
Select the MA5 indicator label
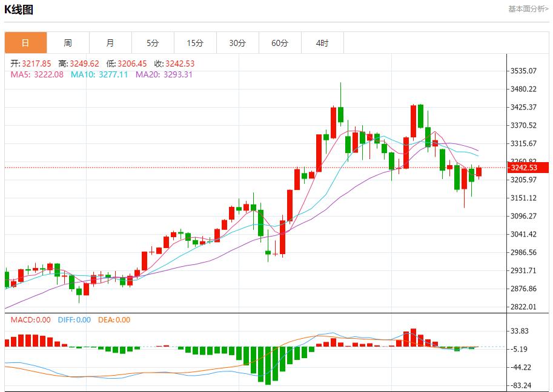pyautogui.click(x=37, y=74)
